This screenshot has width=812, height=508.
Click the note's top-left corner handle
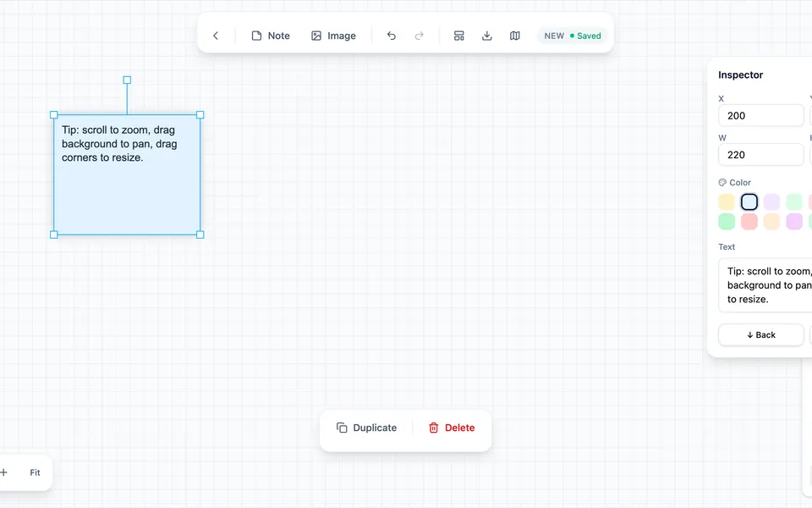[54, 114]
